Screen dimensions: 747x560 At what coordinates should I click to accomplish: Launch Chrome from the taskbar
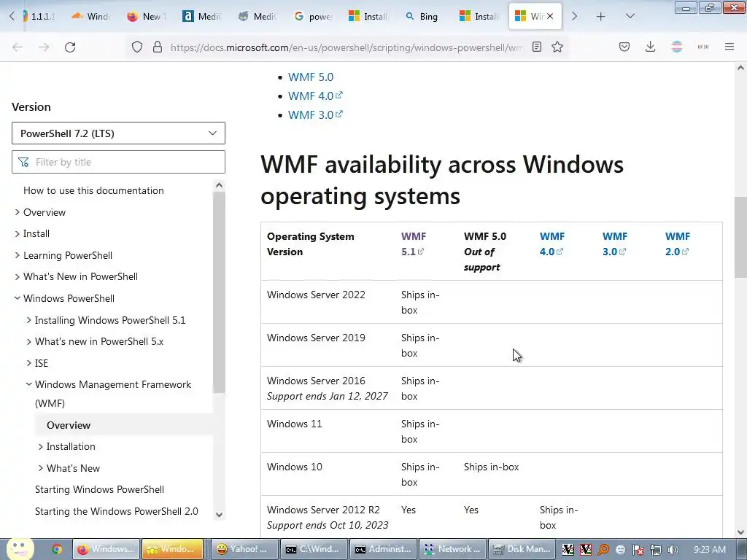pyautogui.click(x=57, y=549)
